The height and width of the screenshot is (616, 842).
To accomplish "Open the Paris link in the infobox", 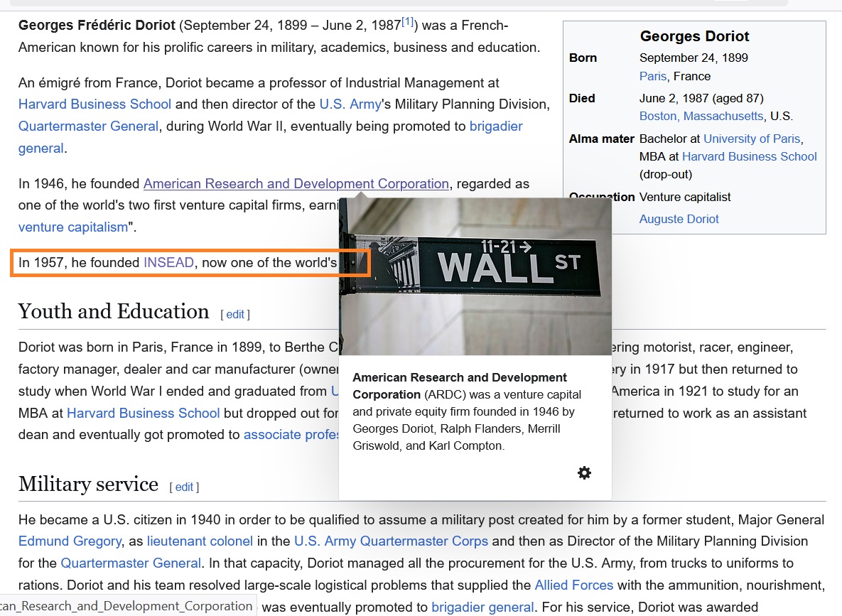I will coord(653,76).
